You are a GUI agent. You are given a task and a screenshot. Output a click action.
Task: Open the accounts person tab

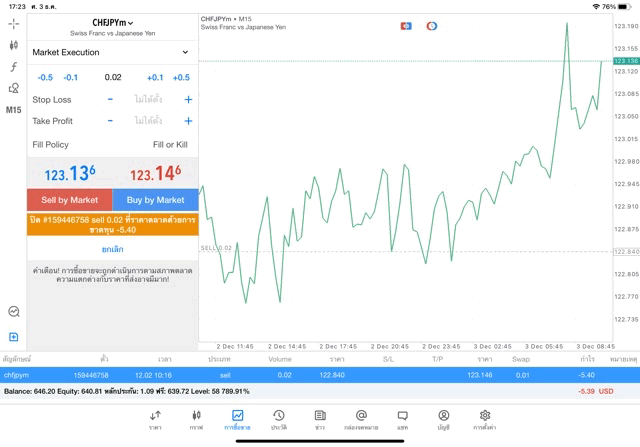tap(444, 420)
